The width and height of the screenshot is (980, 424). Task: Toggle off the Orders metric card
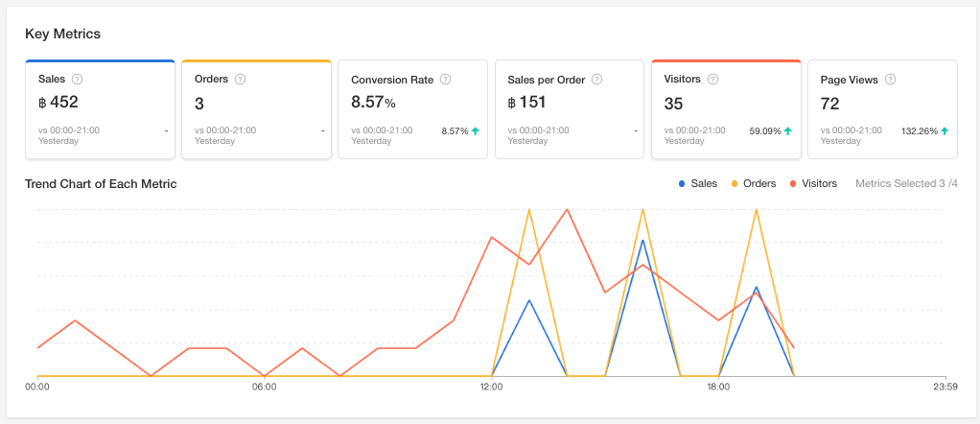click(x=256, y=109)
